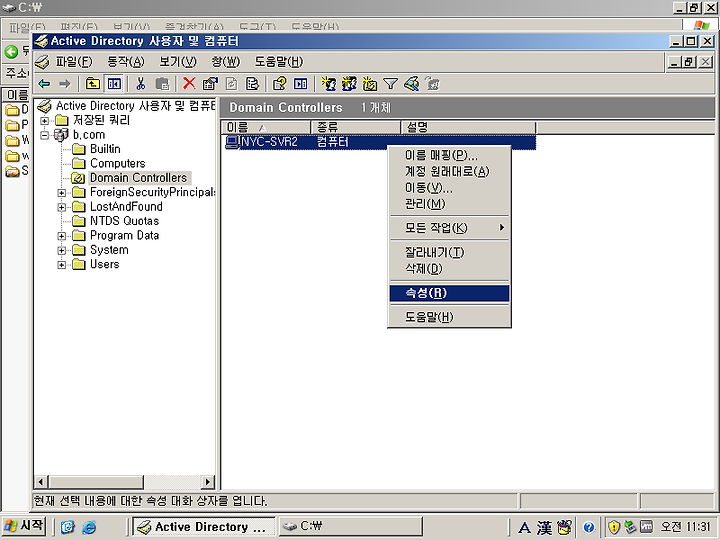
Task: Click the Help question mark toolbar icon
Action: point(279,84)
